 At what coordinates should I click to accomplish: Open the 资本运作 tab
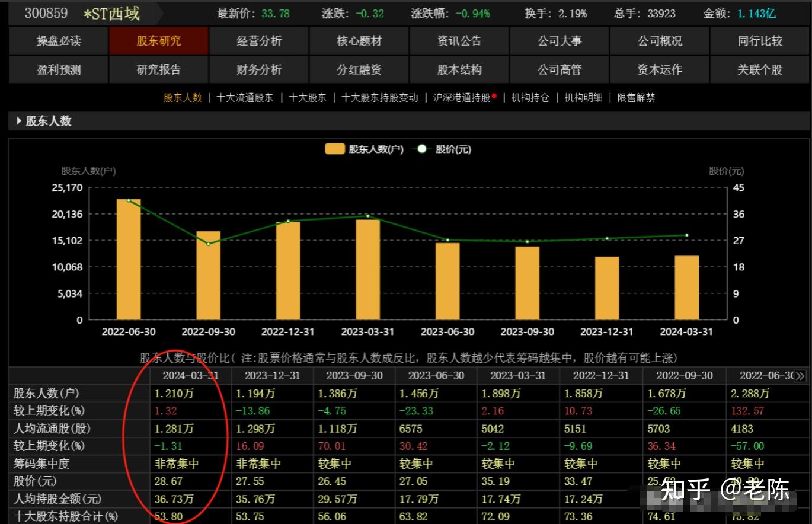pos(659,69)
